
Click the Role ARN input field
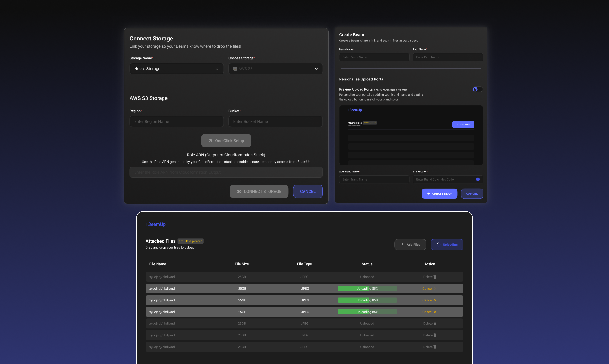click(226, 172)
